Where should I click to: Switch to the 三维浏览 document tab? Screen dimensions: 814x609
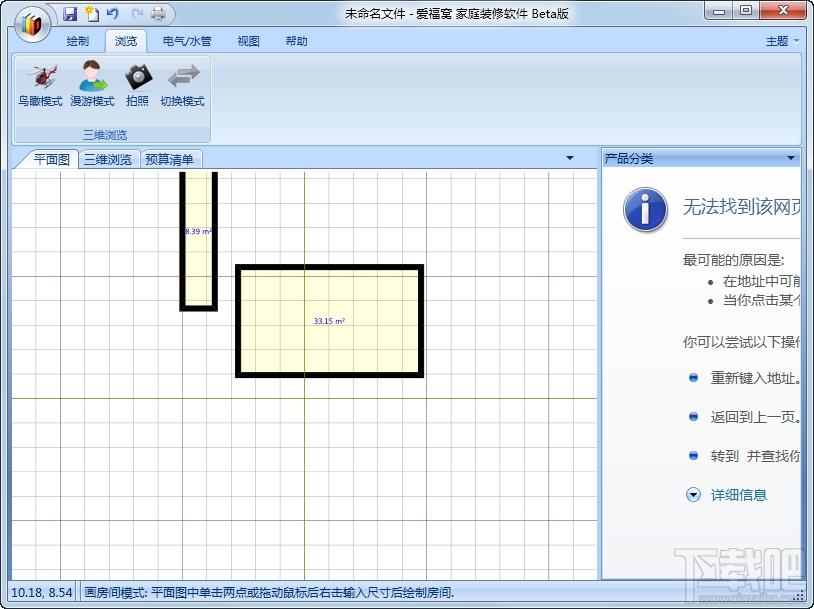[108, 159]
